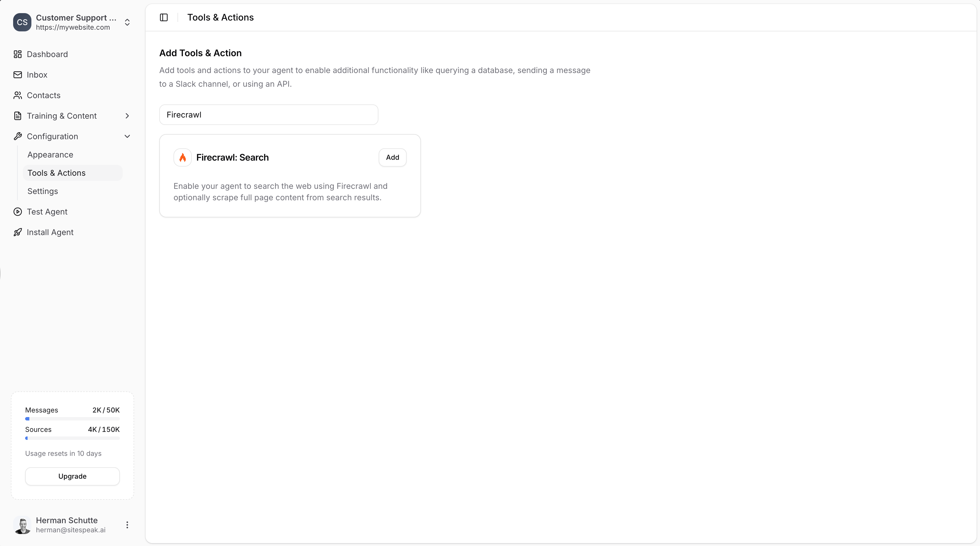Select the Contacts people icon
The height and width of the screenshot is (546, 980).
tap(17, 96)
